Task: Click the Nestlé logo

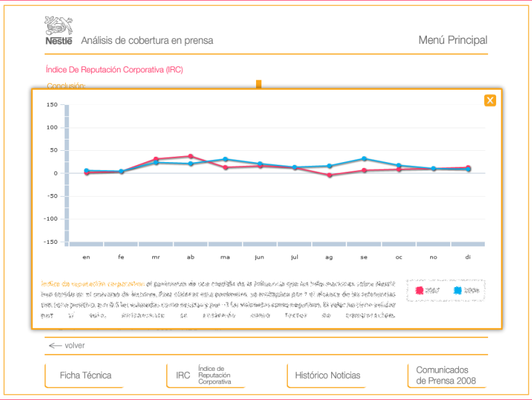Action: pos(59,31)
